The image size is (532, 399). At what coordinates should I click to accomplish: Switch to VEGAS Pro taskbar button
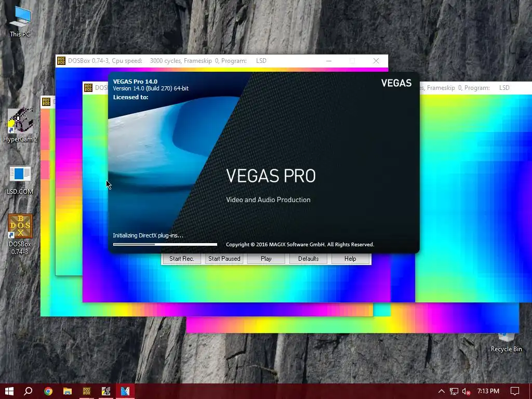tap(125, 391)
